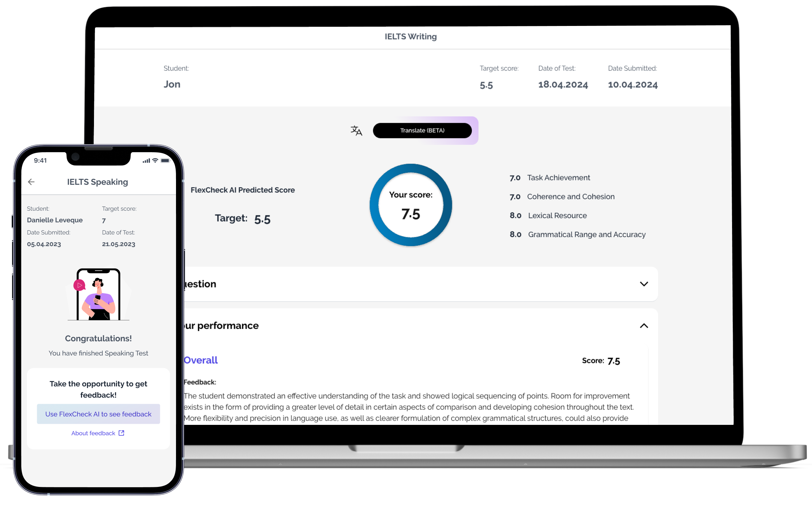This screenshot has height=509, width=812.
Task: Expand the Question section chevron
Action: (x=644, y=284)
